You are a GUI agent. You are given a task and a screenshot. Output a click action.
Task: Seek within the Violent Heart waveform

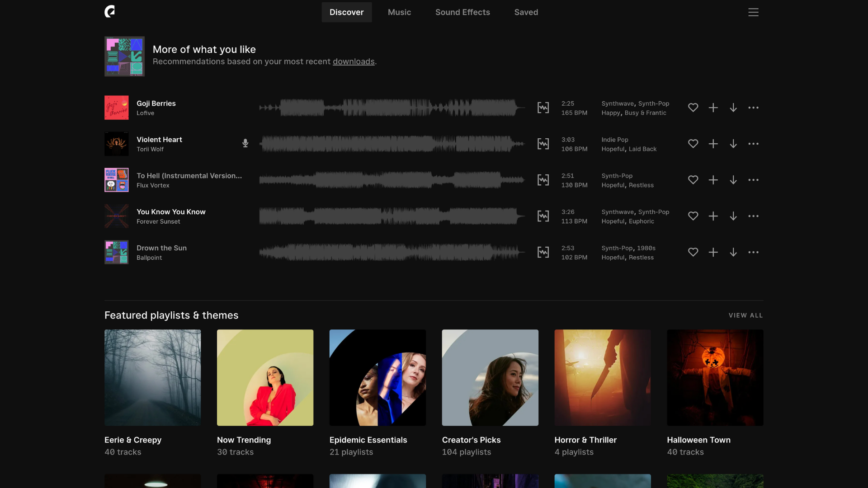[392, 144]
